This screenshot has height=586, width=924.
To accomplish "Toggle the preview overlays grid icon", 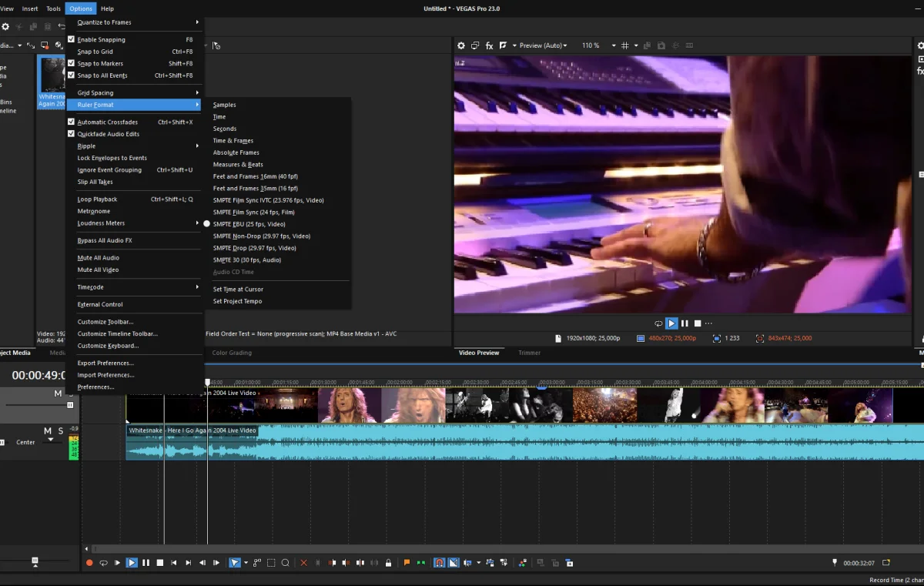I will [x=625, y=45].
